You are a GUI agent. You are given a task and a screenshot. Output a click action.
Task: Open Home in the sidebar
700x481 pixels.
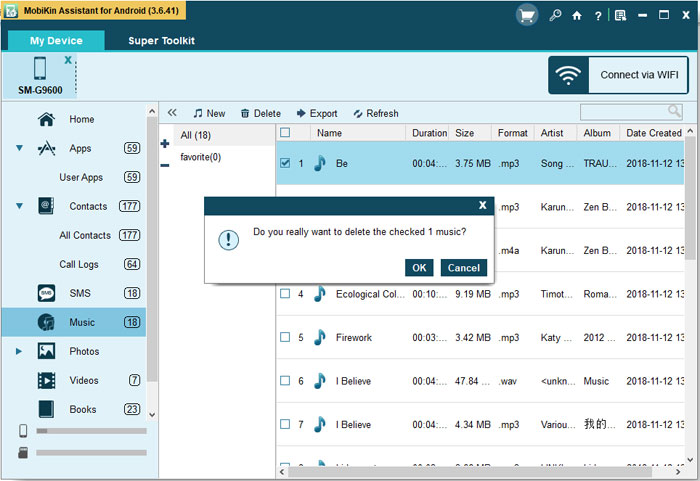point(82,119)
